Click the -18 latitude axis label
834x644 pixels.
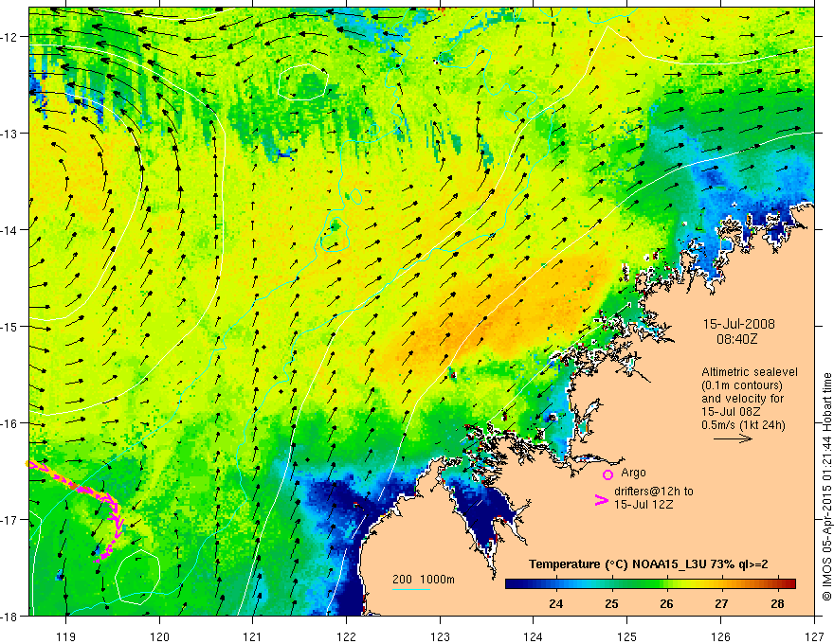tap(10, 617)
